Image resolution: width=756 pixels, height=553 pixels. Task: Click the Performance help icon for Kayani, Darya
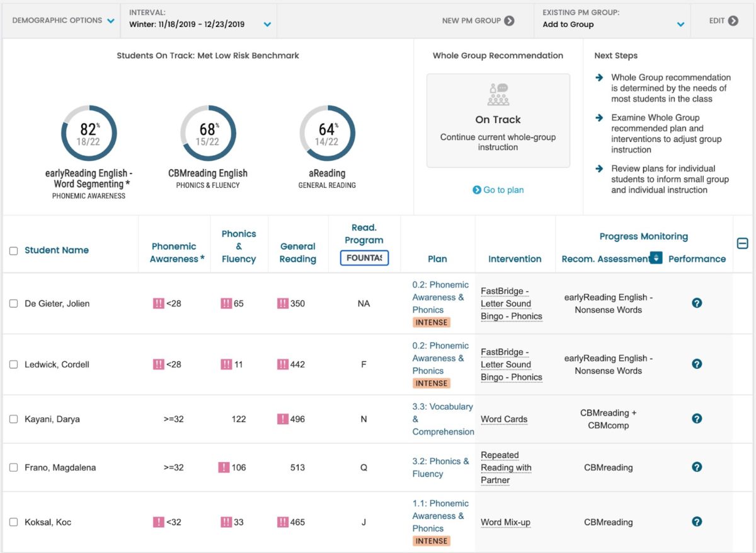(697, 419)
